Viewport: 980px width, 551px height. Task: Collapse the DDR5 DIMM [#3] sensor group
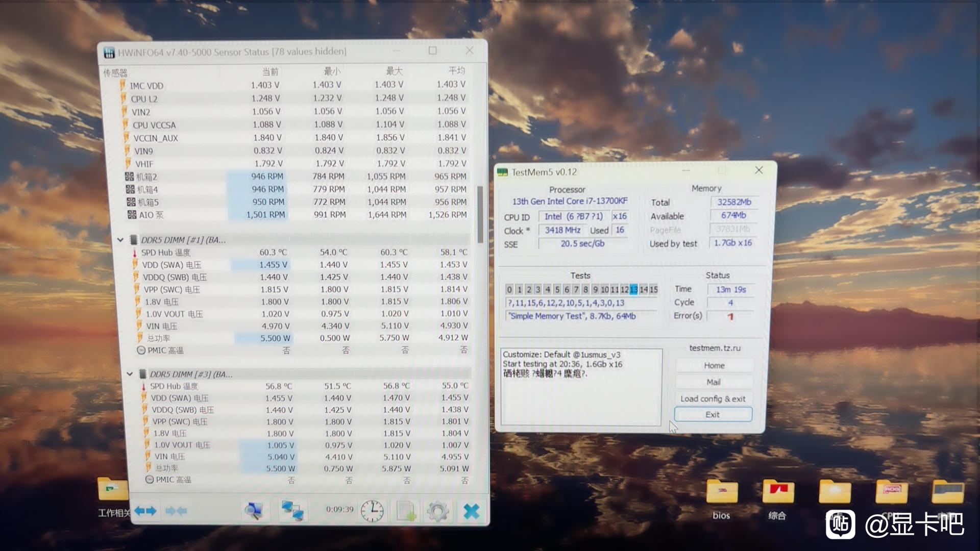tap(130, 374)
